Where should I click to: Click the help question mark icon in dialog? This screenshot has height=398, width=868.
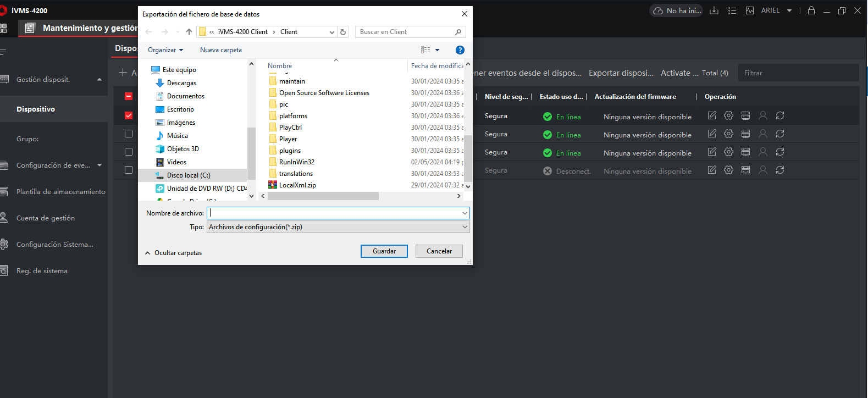[x=460, y=50]
